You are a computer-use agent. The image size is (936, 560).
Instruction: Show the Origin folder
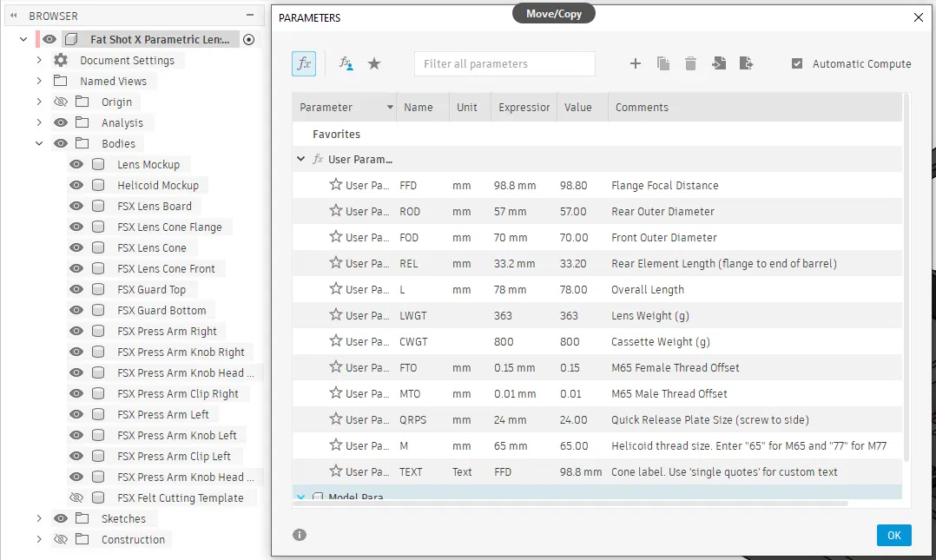click(x=61, y=102)
